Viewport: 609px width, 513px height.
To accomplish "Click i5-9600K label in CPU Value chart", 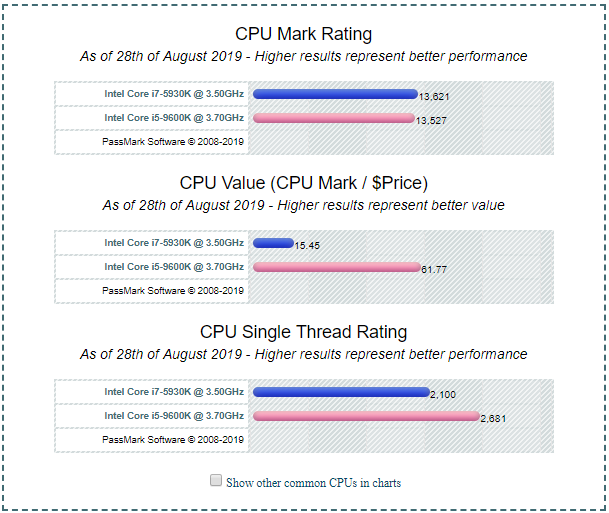I will tap(174, 267).
